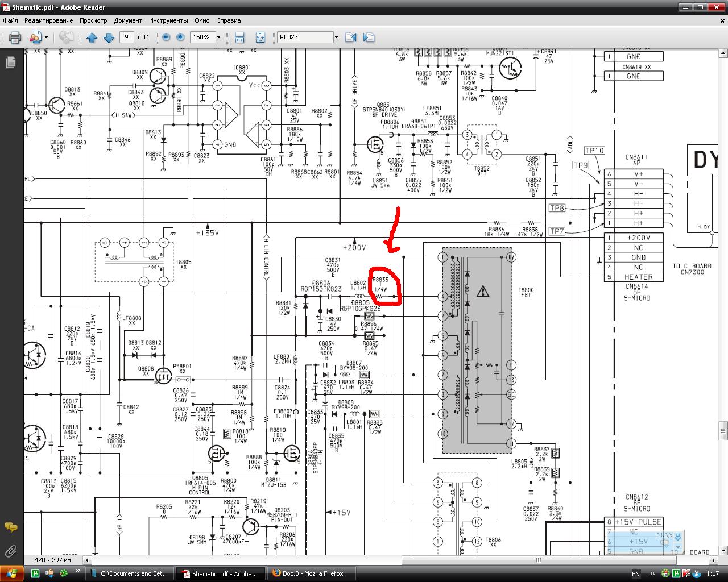Open the Справка menu
Screen dimensions: 728x582
coord(228,20)
